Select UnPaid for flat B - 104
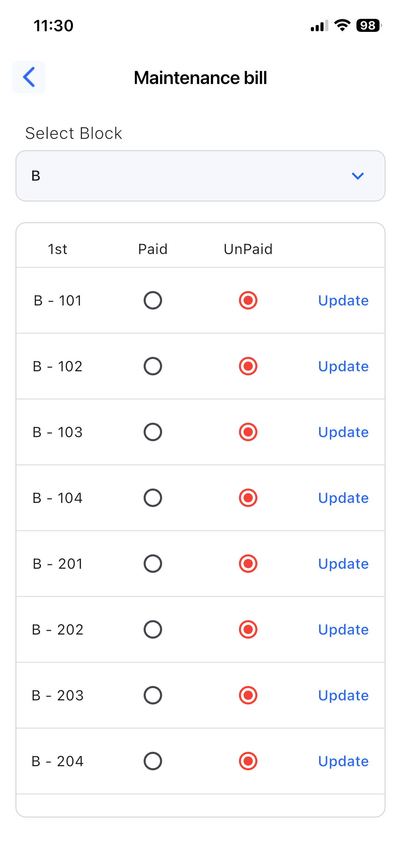The image size is (401, 868). tap(248, 498)
